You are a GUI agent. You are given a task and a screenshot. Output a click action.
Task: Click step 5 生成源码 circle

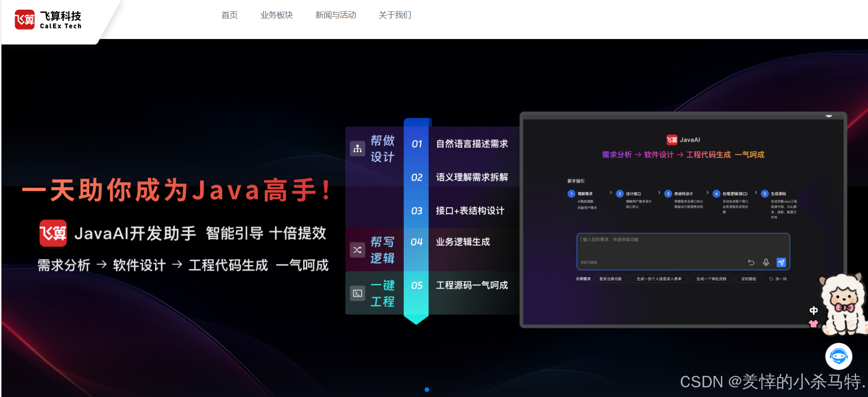pyautogui.click(x=765, y=194)
